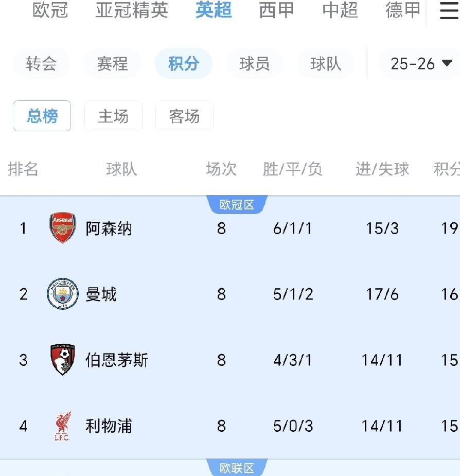Open the 赛程 schedule section
Screen dimensions: 460x476
click(x=112, y=64)
